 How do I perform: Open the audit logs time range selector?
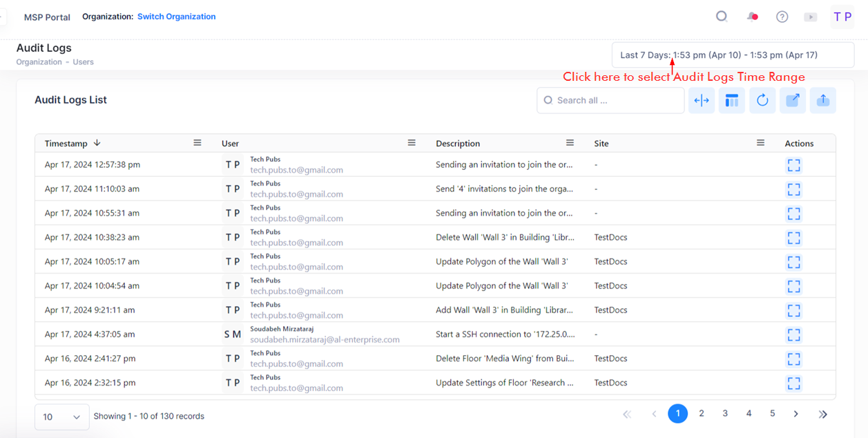(732, 55)
